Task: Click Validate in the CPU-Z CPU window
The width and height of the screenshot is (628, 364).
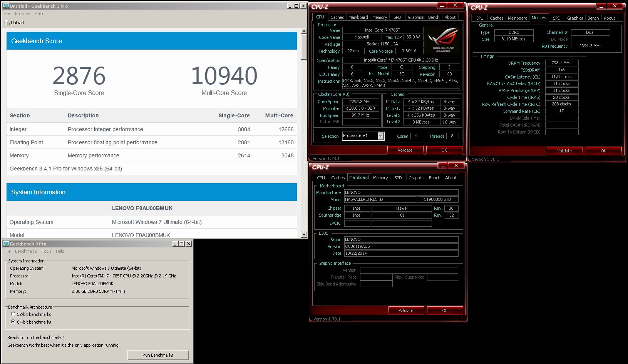Action: (405, 150)
